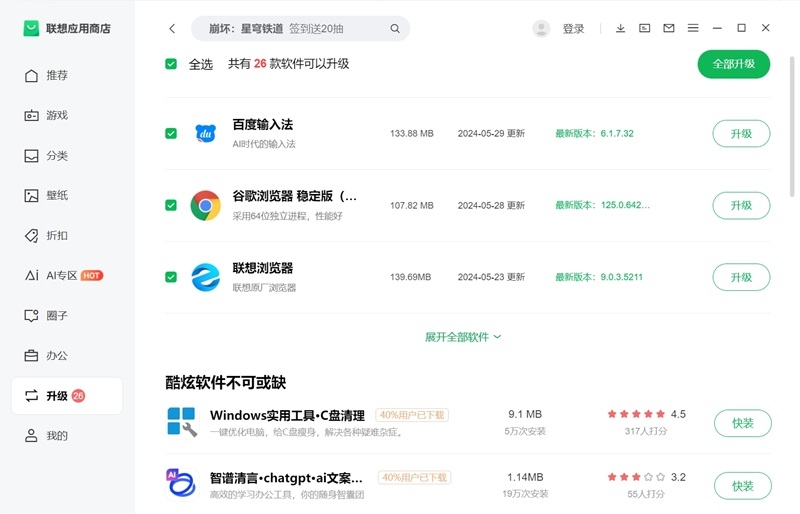This screenshot has width=800, height=514.
Task: Select the 升级 sidebar item
Action: [x=67, y=396]
